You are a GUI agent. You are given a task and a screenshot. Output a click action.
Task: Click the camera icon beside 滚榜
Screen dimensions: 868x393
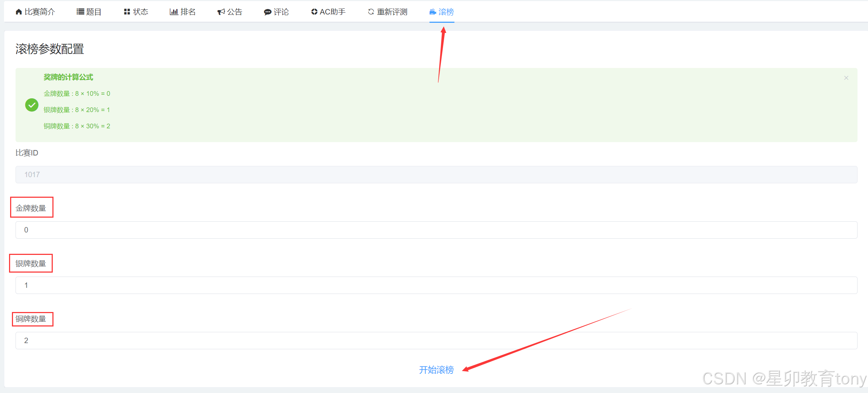433,12
